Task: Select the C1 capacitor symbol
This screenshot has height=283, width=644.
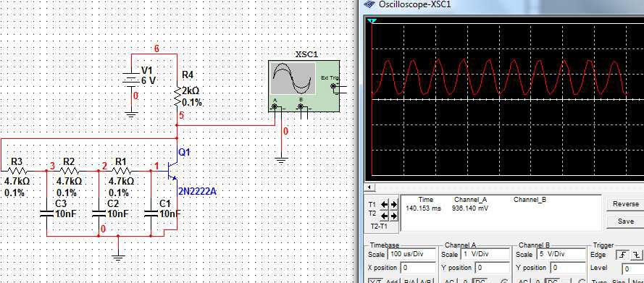Action: tap(151, 214)
